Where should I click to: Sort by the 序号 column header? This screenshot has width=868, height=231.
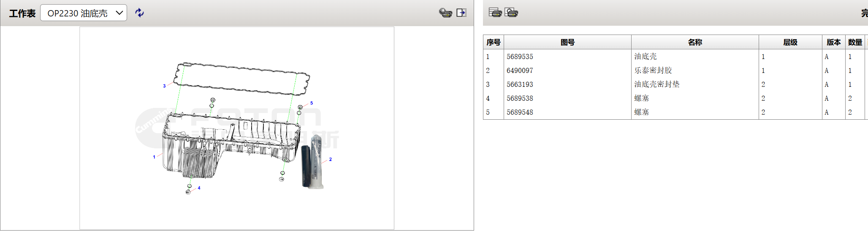pyautogui.click(x=493, y=42)
